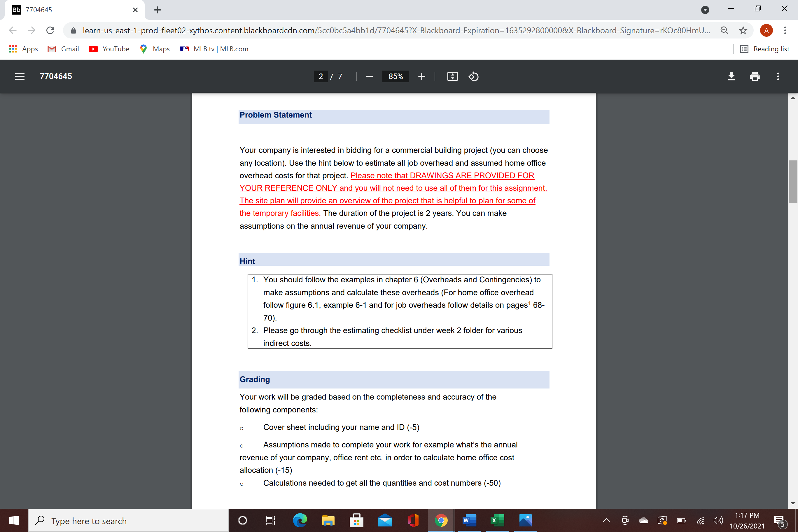Open the PDF viewer more actions menu
The width and height of the screenshot is (798, 532).
click(x=778, y=76)
